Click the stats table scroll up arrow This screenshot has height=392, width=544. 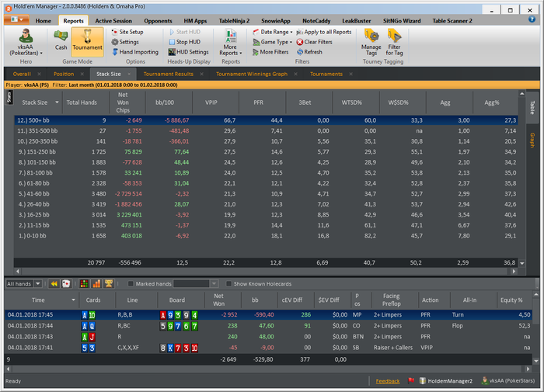click(521, 94)
